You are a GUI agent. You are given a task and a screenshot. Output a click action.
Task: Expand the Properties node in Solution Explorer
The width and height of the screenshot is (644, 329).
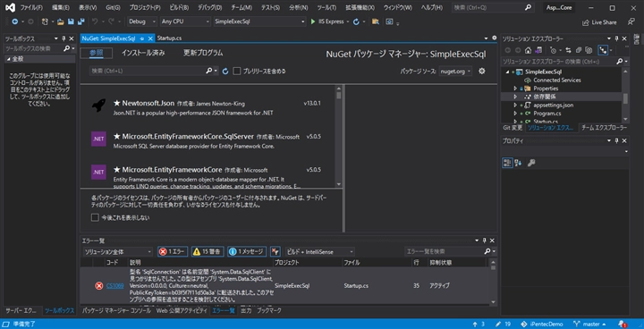[x=515, y=89]
